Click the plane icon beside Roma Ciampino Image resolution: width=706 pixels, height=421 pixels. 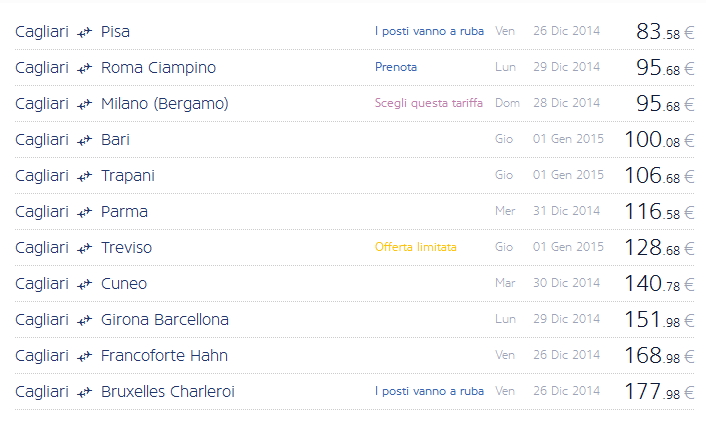coord(85,69)
